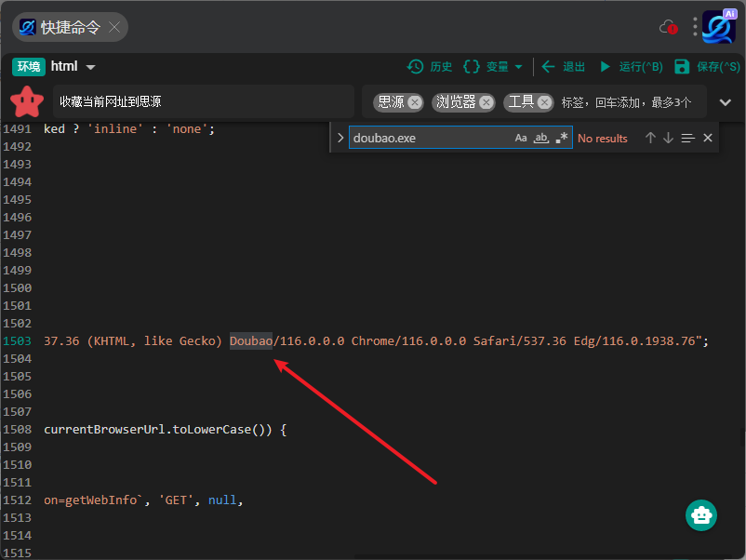Close the 快捷命令 tab
746x560 pixels.
point(114,27)
